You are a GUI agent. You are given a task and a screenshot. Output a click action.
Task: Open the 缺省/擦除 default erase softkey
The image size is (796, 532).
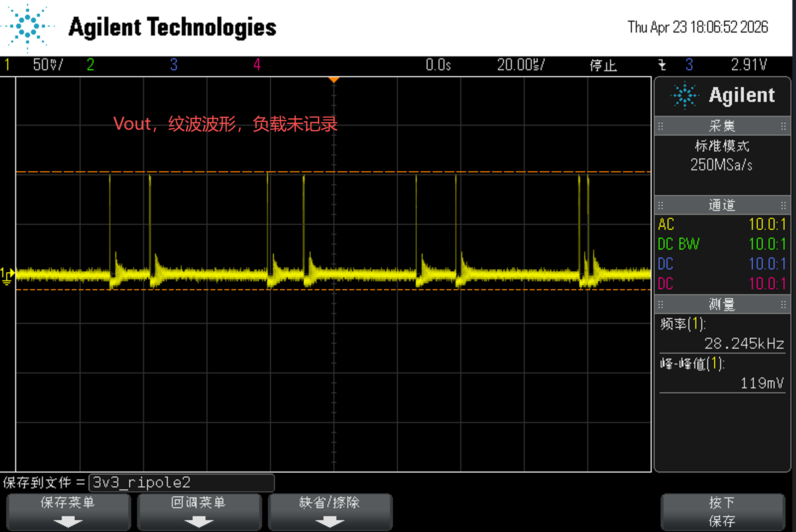click(x=330, y=512)
